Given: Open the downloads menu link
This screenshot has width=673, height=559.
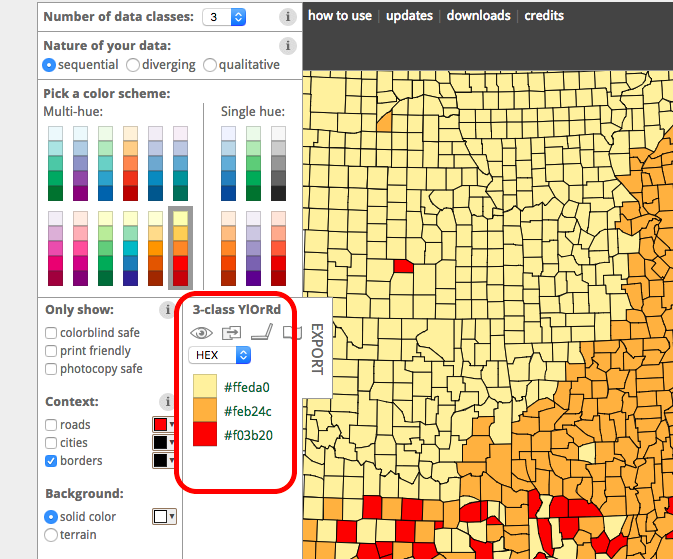Looking at the screenshot, I should pyautogui.click(x=478, y=16).
